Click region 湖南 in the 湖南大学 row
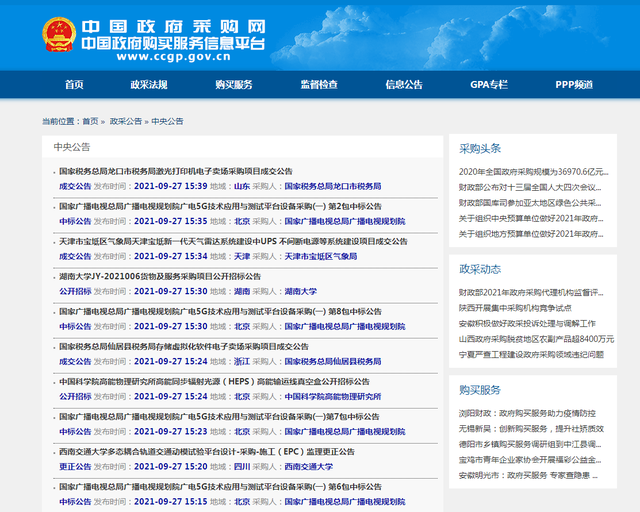 pos(242,292)
